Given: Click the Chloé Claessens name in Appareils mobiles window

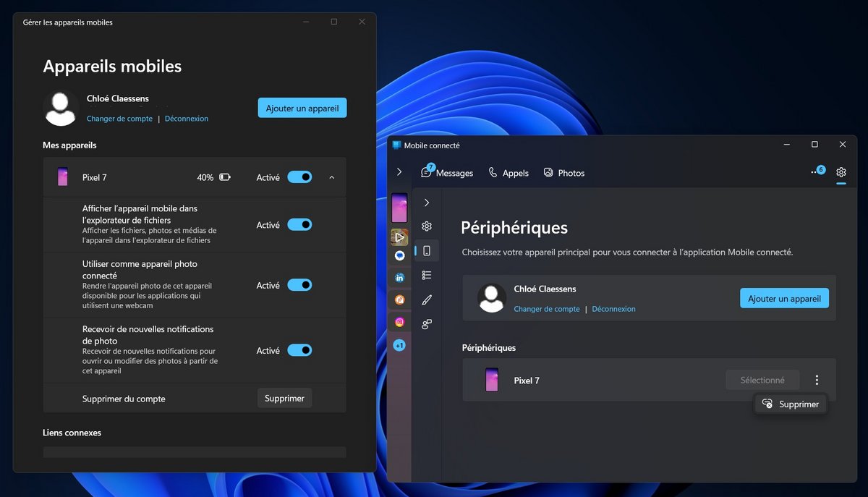Looking at the screenshot, I should tap(118, 99).
